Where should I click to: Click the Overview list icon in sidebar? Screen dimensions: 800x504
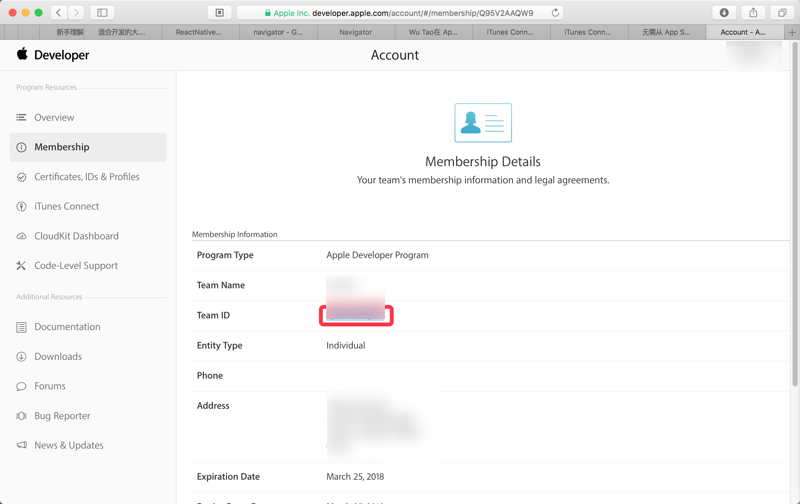(21, 117)
